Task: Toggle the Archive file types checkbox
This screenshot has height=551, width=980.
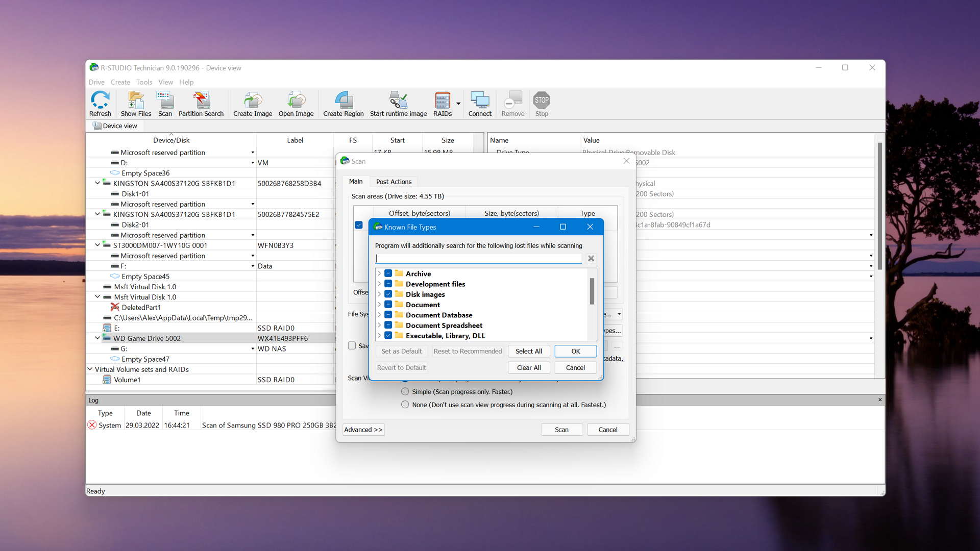Action: coord(388,273)
